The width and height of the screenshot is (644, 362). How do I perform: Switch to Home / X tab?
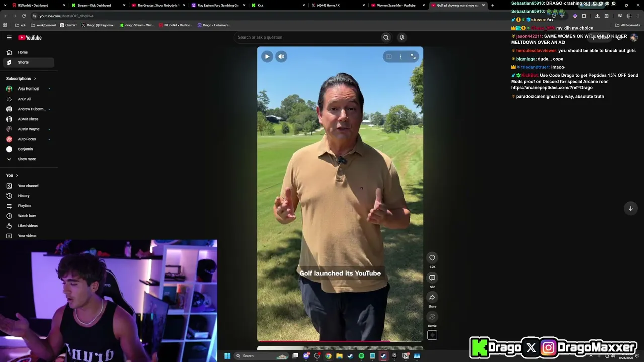[x=337, y=5]
